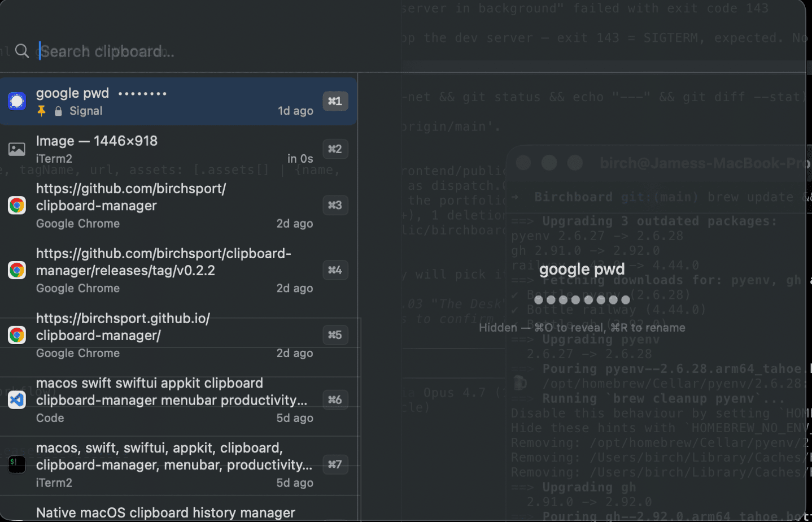
Task: Click the lock icon on the pinned Signal entry
Action: click(57, 111)
